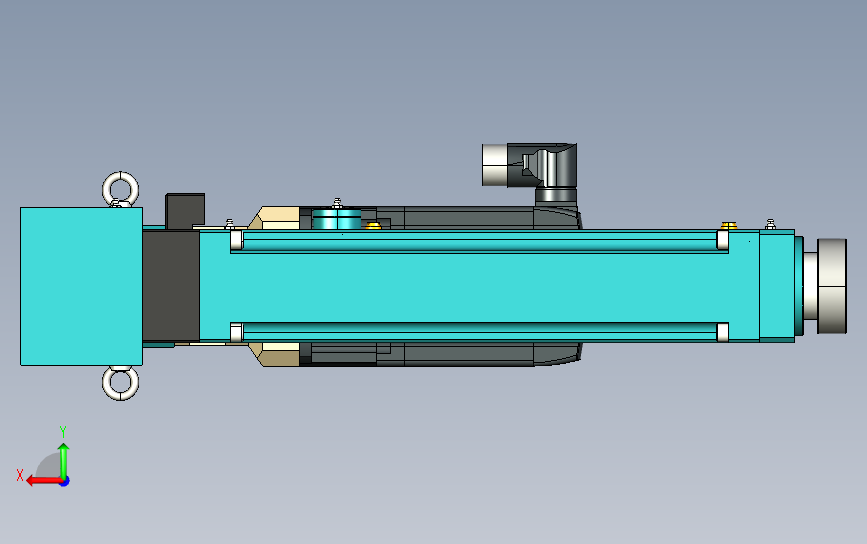The height and width of the screenshot is (544, 867).
Task: Select the silver plug on the elbow connector
Action: click(495, 165)
